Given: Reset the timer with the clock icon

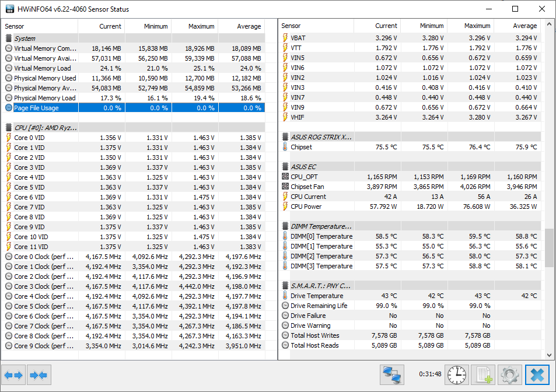Looking at the screenshot, I should click(x=457, y=374).
